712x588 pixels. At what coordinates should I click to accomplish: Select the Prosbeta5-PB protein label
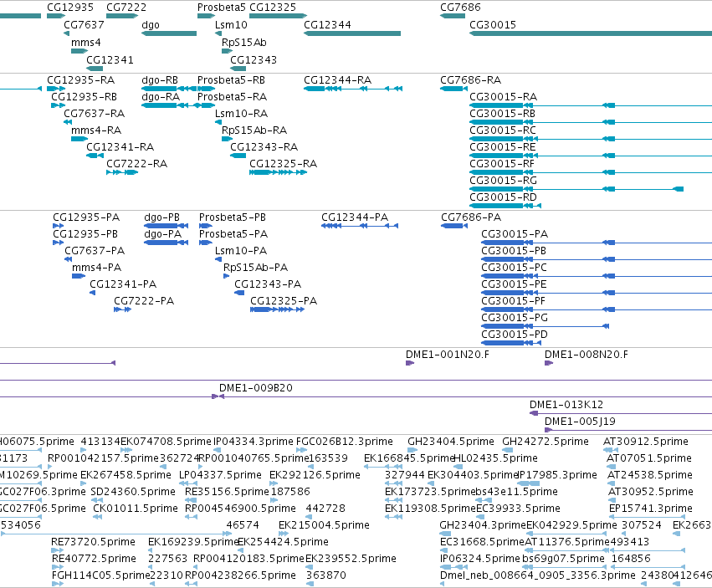pyautogui.click(x=233, y=217)
